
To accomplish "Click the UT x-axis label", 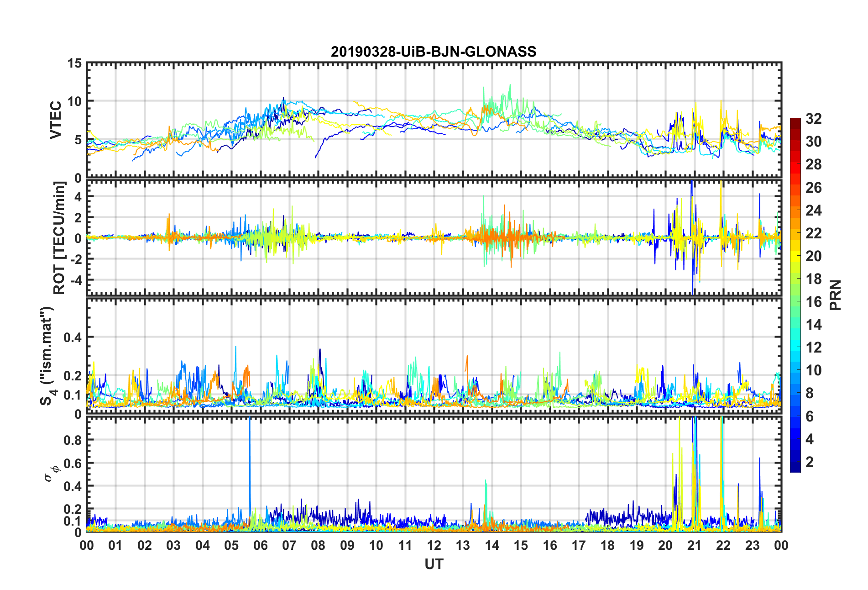I will [434, 564].
